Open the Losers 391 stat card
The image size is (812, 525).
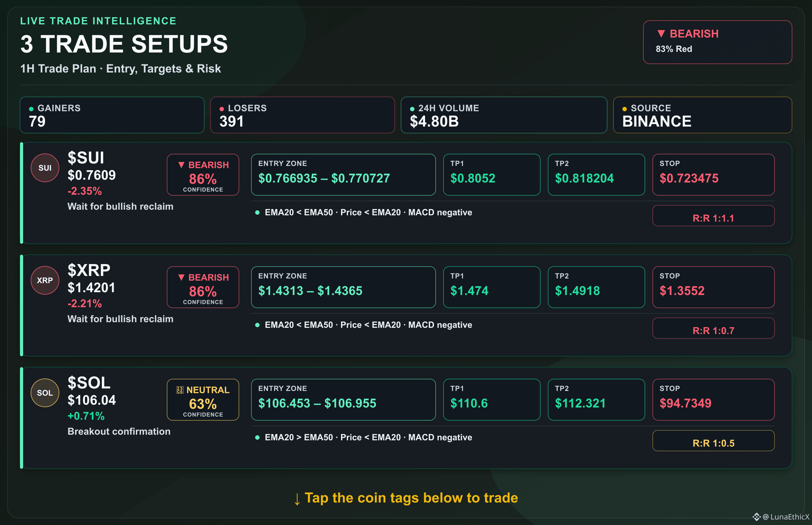(302, 115)
